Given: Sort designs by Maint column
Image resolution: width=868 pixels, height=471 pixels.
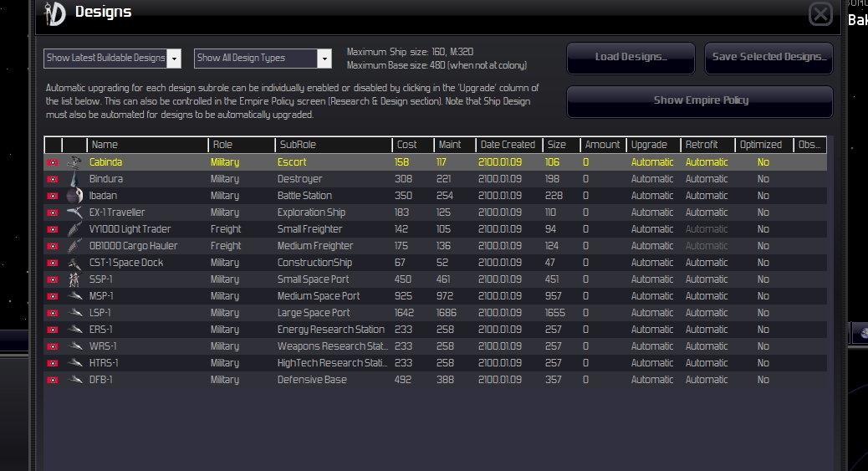Looking at the screenshot, I should pyautogui.click(x=455, y=145).
